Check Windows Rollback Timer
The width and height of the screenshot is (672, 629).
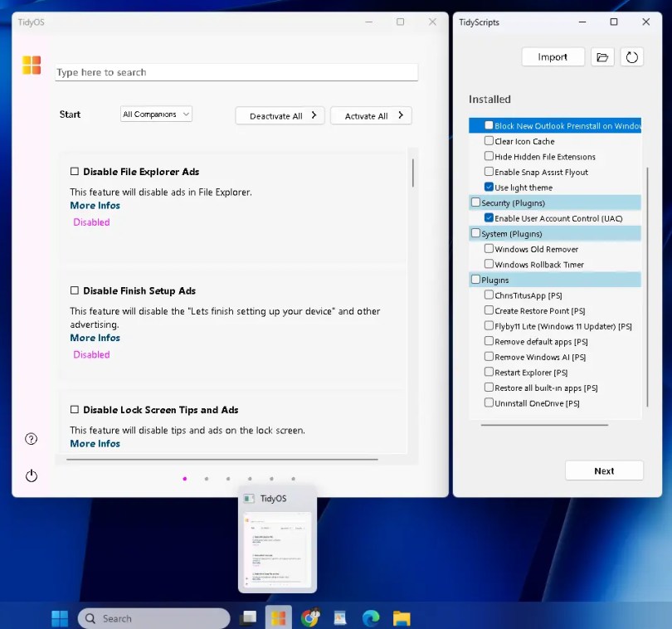point(489,264)
